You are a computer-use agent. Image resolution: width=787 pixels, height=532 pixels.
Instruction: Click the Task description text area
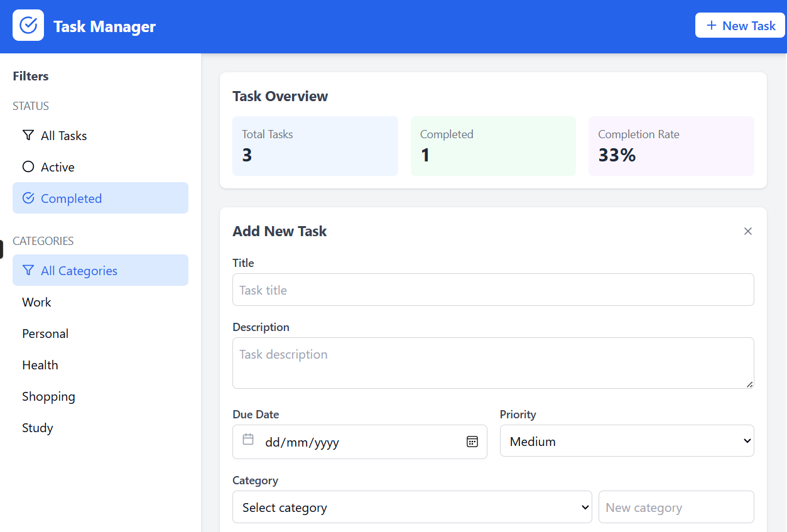493,363
